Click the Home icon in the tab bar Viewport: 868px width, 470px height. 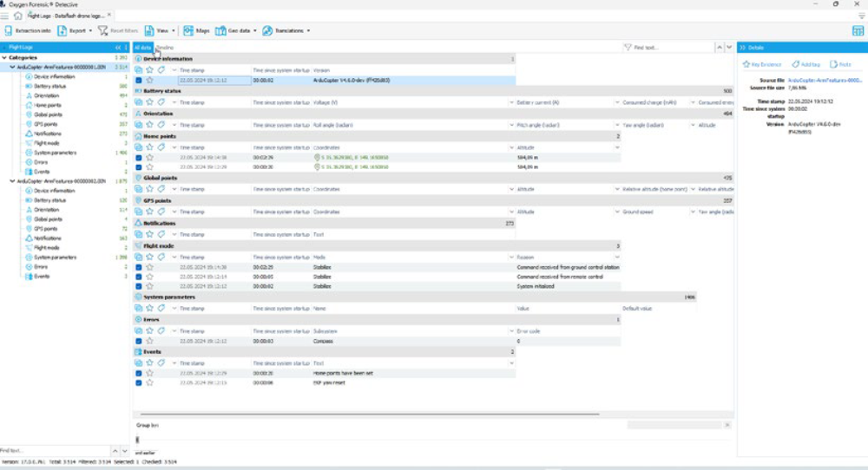click(x=17, y=15)
